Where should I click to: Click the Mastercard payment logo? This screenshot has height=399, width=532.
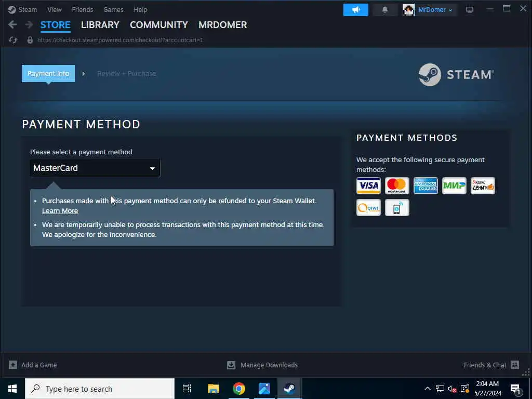tap(397, 185)
